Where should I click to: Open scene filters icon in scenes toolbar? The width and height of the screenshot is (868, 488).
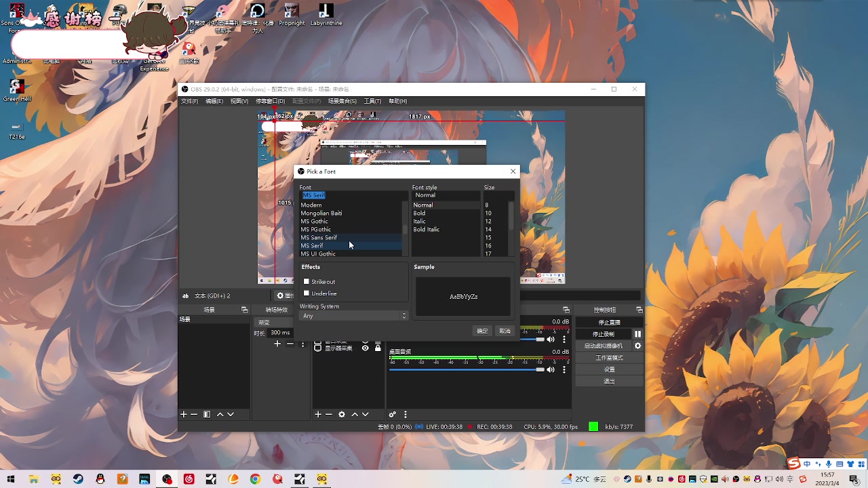pos(207,414)
